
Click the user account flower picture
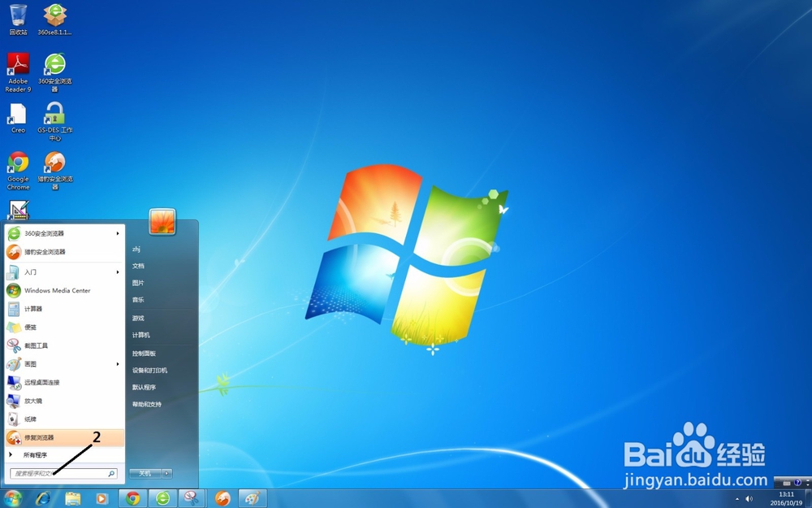point(162,221)
